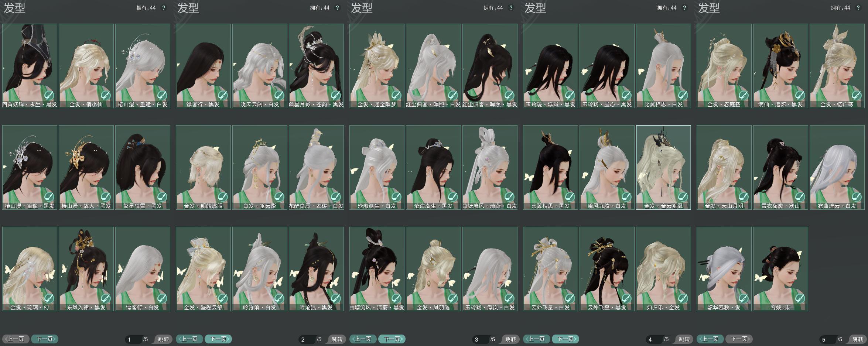Click the dye brush icon on 吟沧浪·白发
Screen dimensions: 868x346
(x=279, y=299)
